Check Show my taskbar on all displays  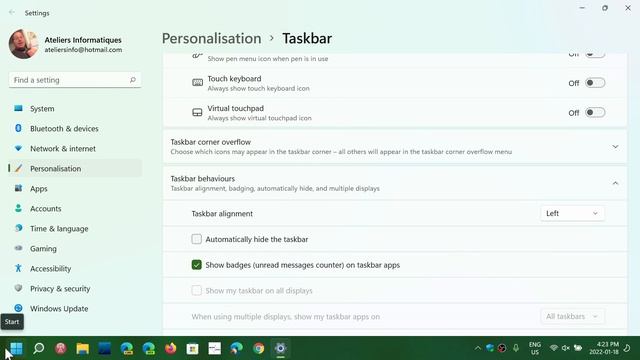pyautogui.click(x=196, y=291)
